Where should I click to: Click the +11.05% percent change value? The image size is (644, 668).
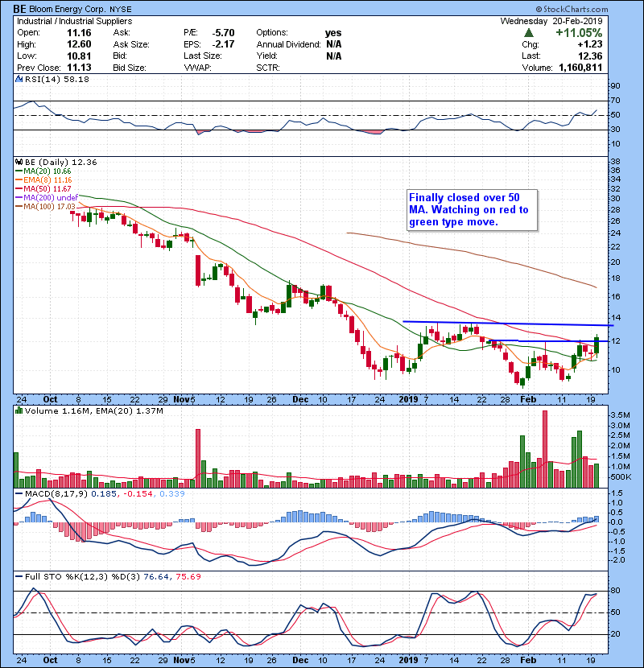[579, 33]
